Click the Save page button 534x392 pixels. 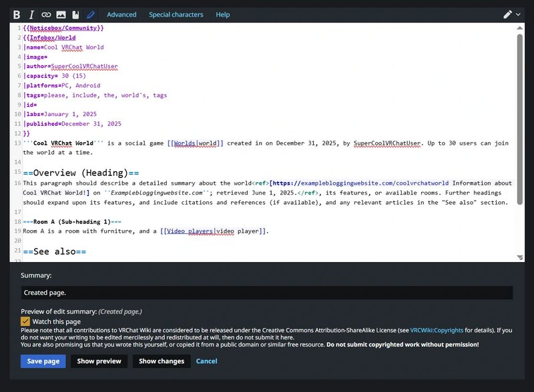click(43, 361)
